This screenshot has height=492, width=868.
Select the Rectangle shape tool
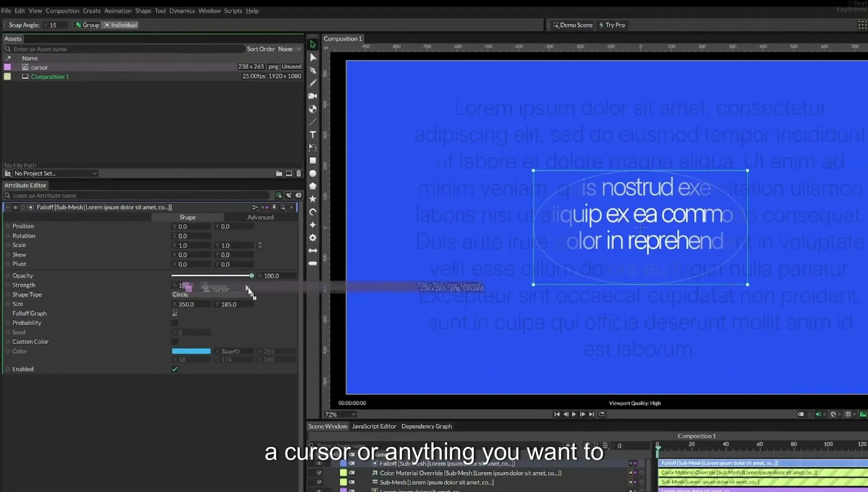coord(312,161)
